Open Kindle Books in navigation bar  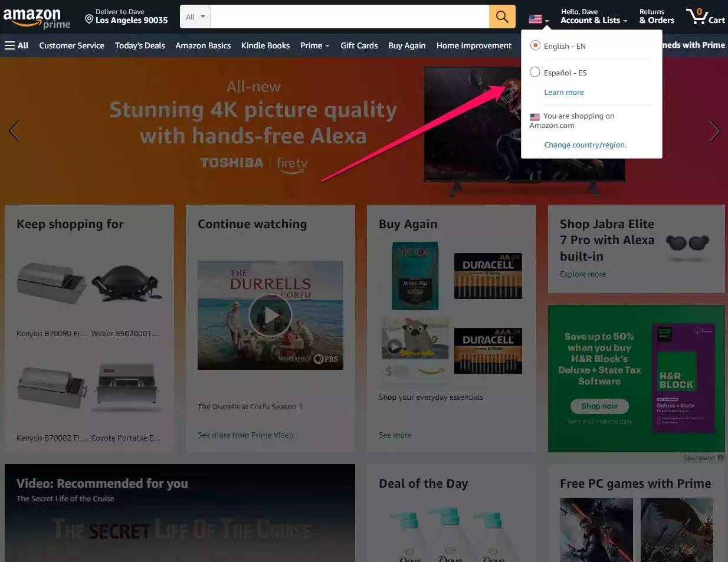click(265, 45)
